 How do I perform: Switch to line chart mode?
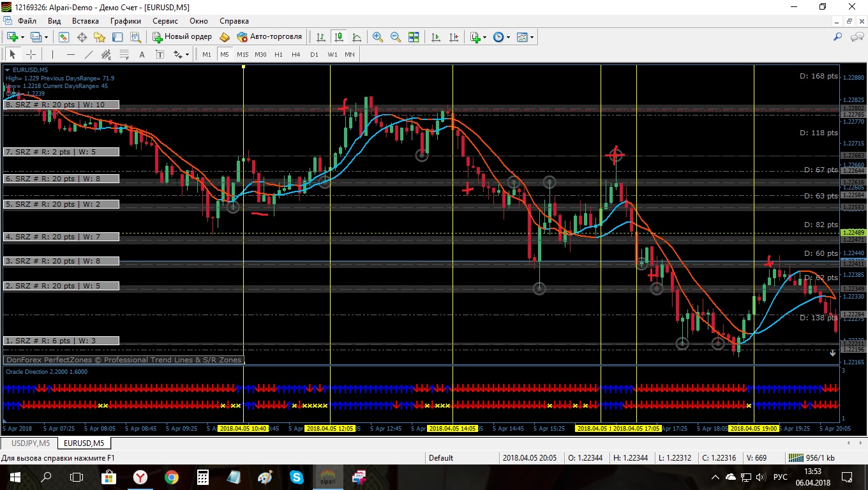357,37
